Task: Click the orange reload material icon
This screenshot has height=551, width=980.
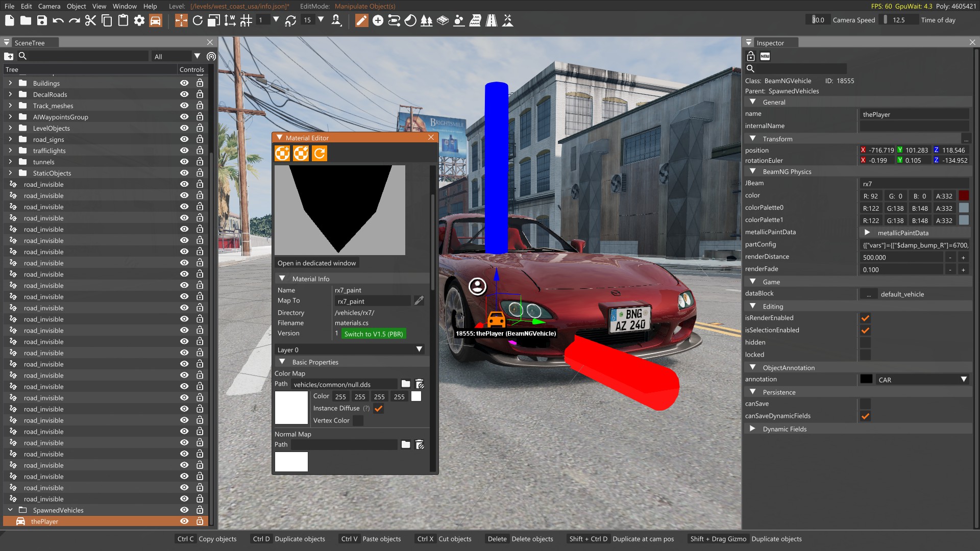Action: click(x=320, y=153)
